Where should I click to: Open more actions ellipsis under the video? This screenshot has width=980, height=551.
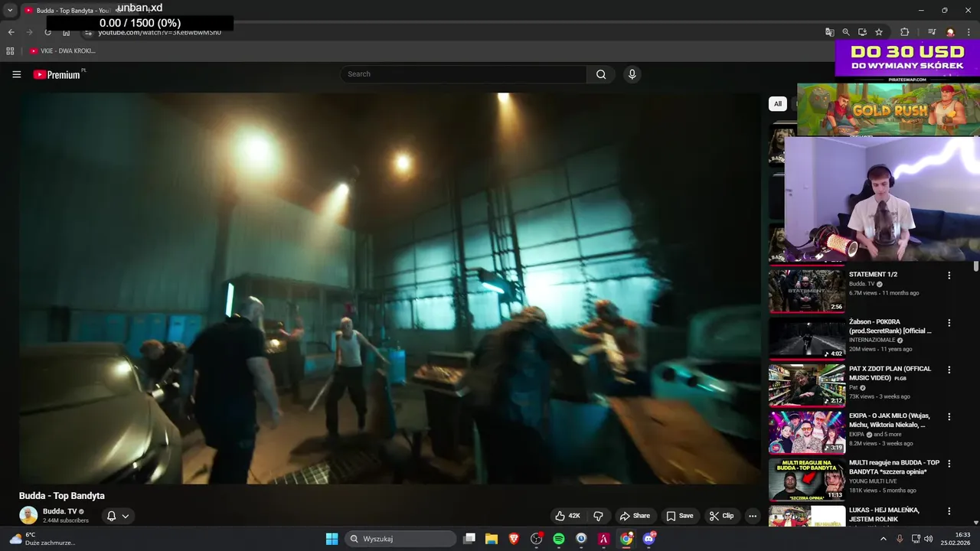[753, 516]
